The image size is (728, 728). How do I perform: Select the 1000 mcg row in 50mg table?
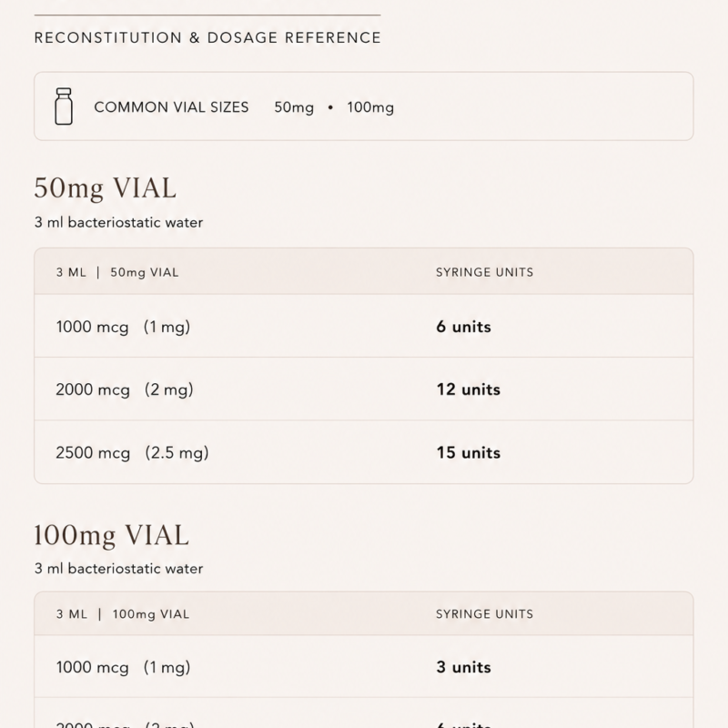coord(364,327)
